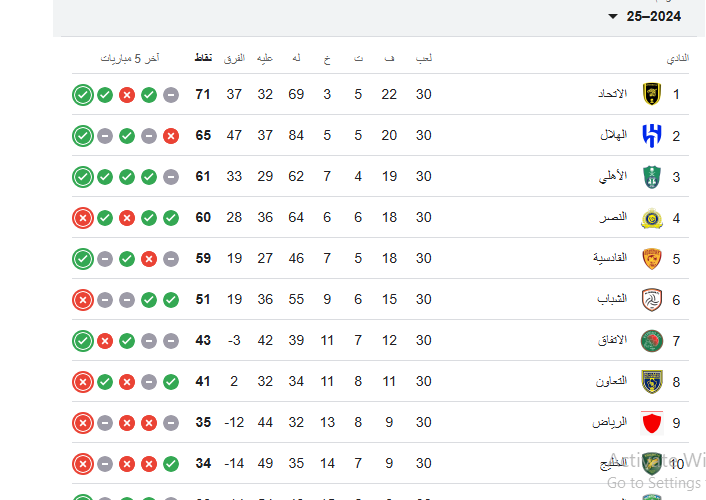Click Al-Nassr's latest circled loss result
The image size is (706, 500).
83,218
